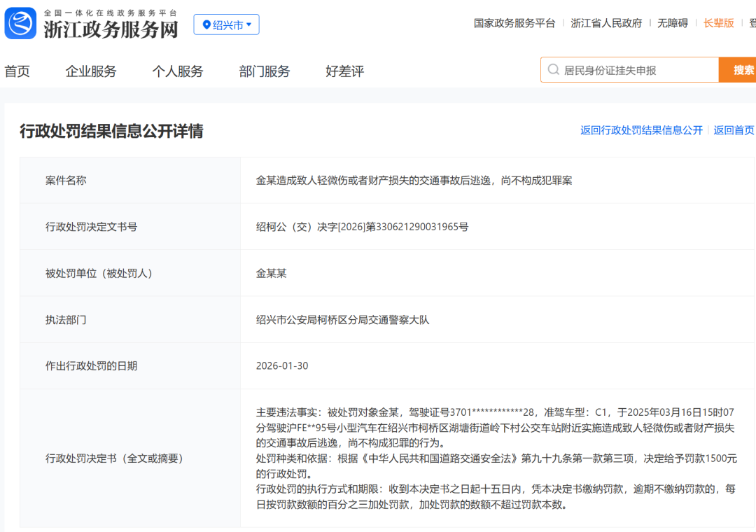Click the location pin icon beside 绍兴市

pyautogui.click(x=206, y=25)
